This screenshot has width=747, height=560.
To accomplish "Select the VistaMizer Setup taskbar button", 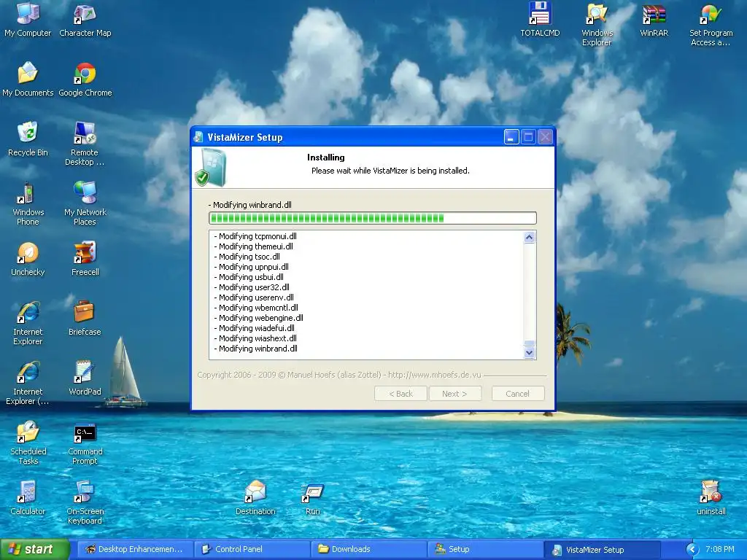I will (603, 550).
